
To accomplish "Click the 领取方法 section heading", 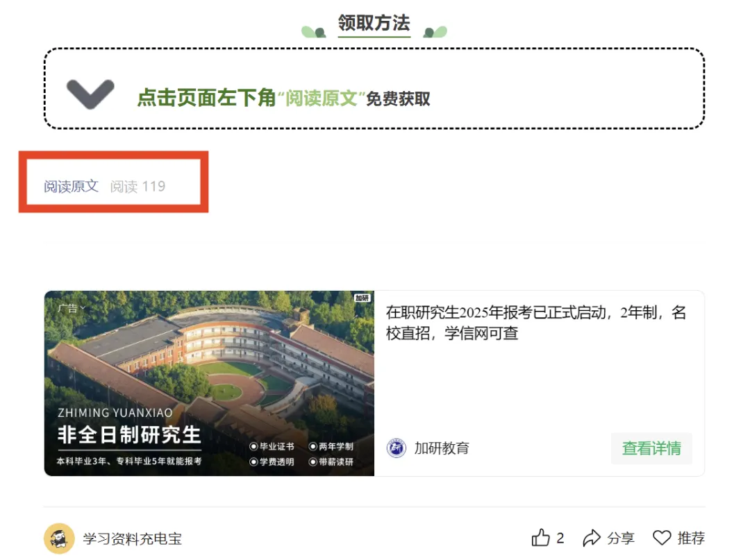I will point(374,22).
